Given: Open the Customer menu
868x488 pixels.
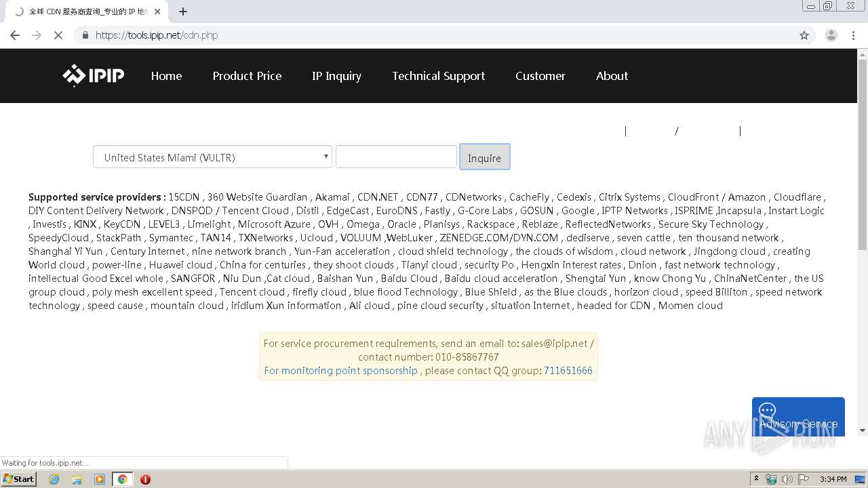Looking at the screenshot, I should coord(540,76).
